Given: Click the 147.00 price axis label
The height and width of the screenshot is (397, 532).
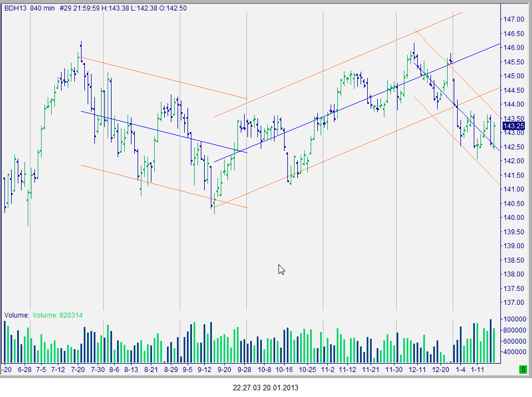Looking at the screenshot, I should [x=514, y=19].
